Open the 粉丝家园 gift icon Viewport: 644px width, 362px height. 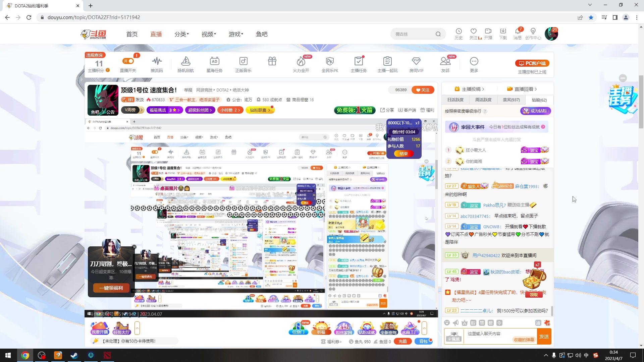click(343, 328)
